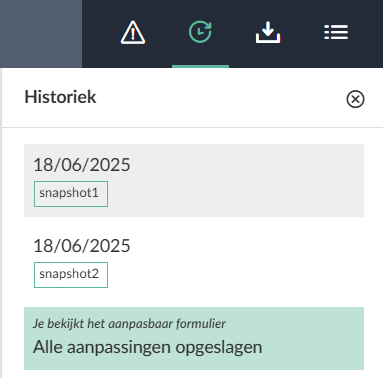Click 'Je bekijkt het aanpasbaar formulier' text
The image size is (383, 378).
[129, 323]
